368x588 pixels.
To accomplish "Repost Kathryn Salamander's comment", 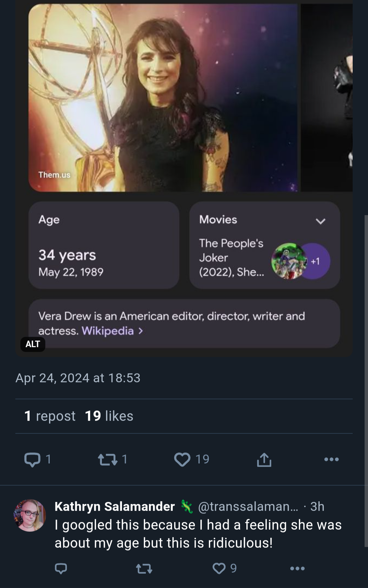I will 144,568.
